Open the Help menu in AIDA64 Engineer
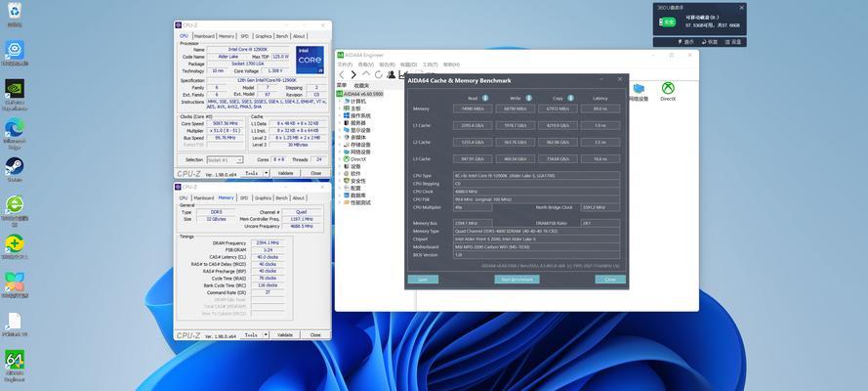This screenshot has height=391, width=868. pos(451,65)
